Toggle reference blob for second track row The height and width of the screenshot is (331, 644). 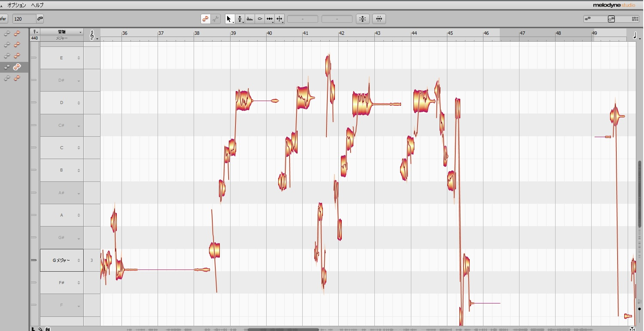(x=7, y=45)
